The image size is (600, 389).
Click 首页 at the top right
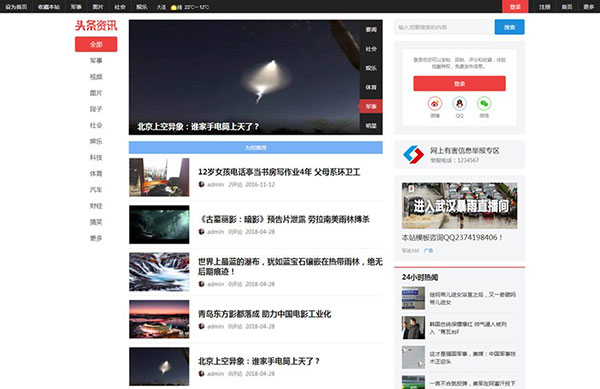click(x=567, y=7)
